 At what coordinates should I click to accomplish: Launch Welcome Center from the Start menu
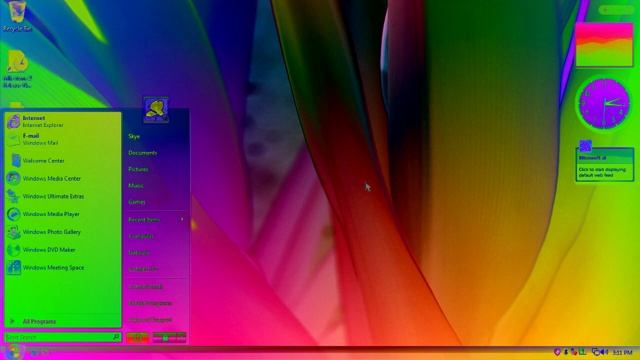(x=63, y=160)
